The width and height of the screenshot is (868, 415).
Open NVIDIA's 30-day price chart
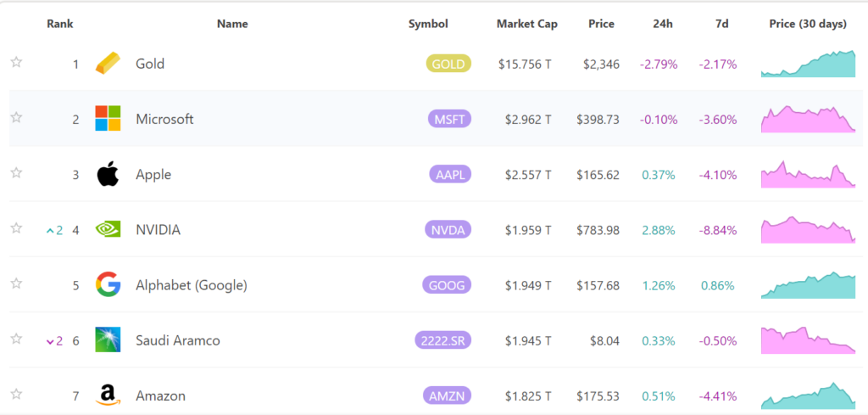(808, 229)
